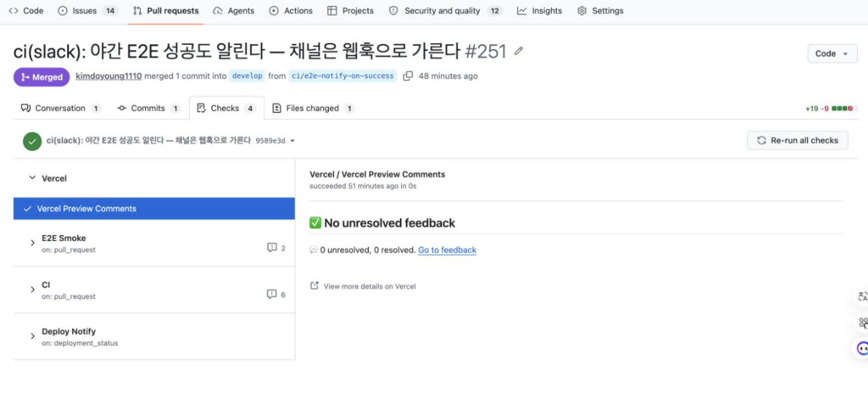Viewport: 868px width, 411px height.
Task: Click the PR number #251
Action: pos(486,51)
